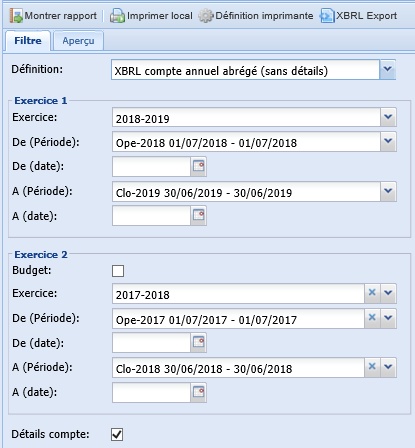The image size is (415, 448).
Task: Uncheck the Détails compte checkbox
Action: [117, 434]
